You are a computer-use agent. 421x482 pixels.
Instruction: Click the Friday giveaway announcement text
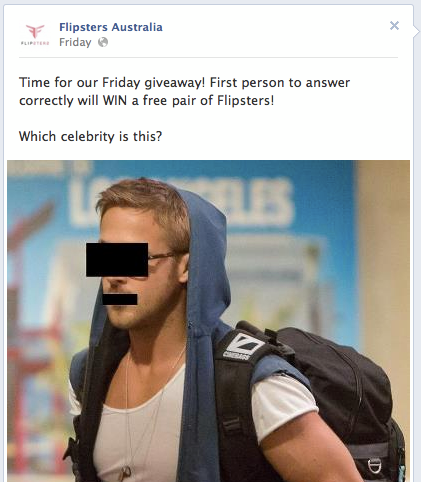[x=184, y=91]
